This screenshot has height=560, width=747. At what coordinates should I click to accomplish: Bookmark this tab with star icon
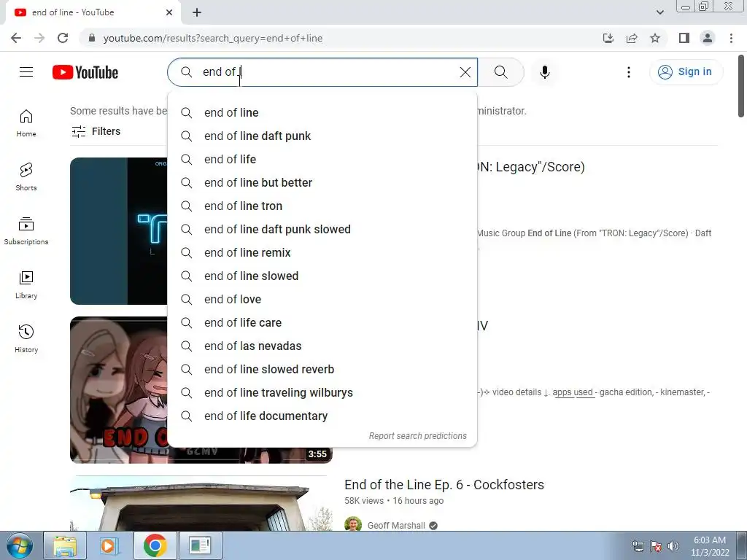coord(655,38)
